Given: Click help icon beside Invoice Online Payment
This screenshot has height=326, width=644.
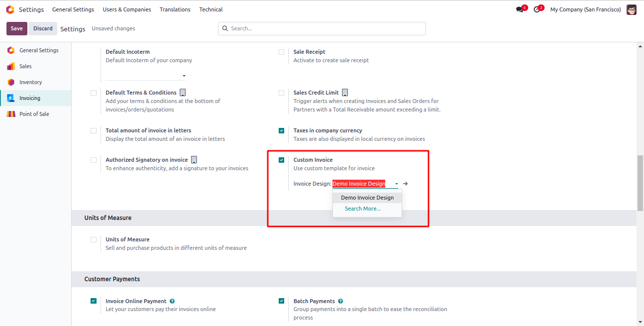Looking at the screenshot, I should pos(172,301).
